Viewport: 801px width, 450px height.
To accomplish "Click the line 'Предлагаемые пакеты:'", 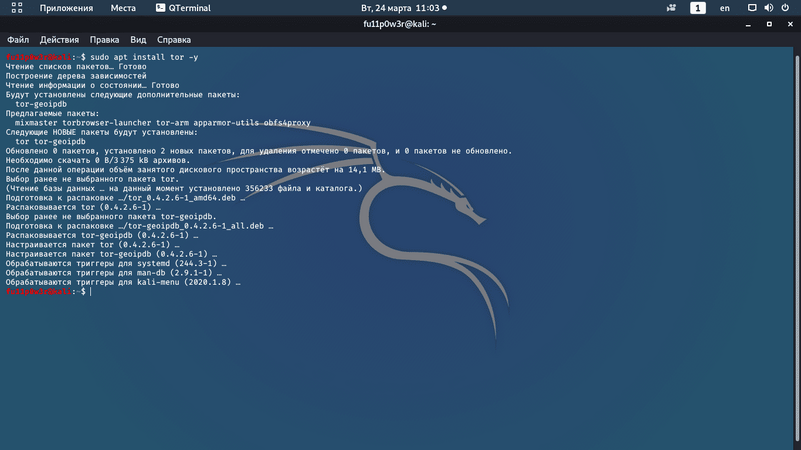I will 53,113.
